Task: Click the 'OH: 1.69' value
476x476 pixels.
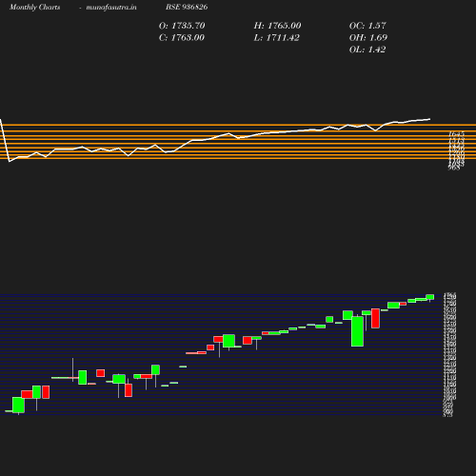Action: (368, 37)
